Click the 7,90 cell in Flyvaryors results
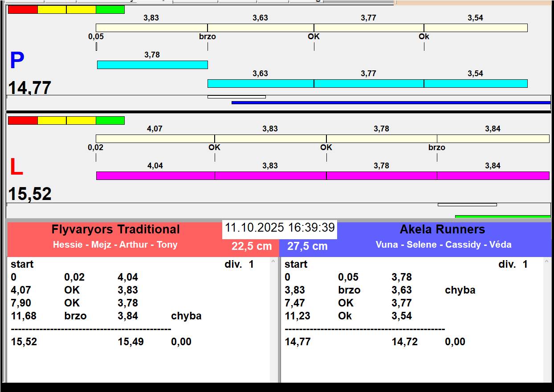The height and width of the screenshot is (392, 554). click(21, 303)
